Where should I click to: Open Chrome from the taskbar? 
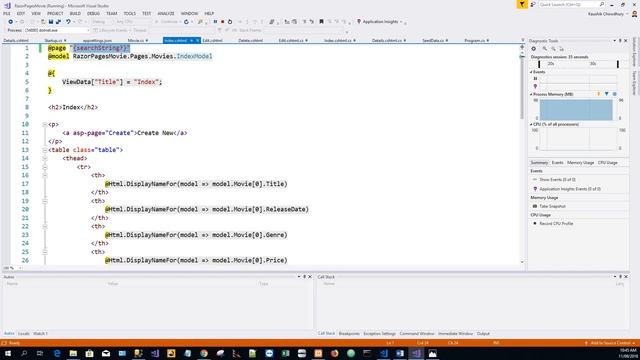coord(204,353)
